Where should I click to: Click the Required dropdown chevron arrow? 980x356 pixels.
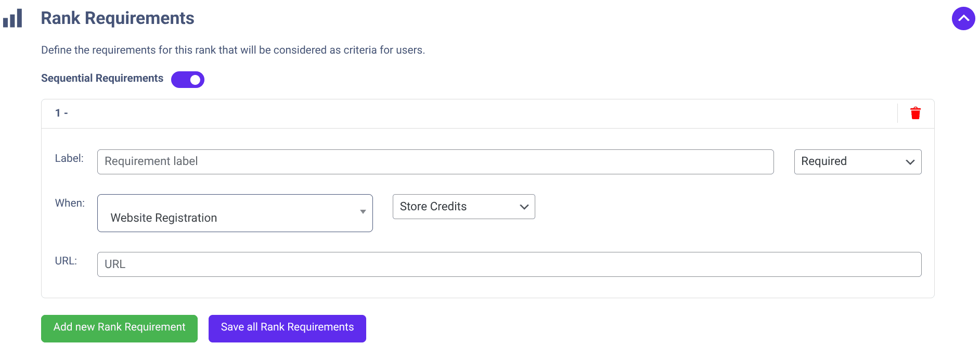point(910,162)
